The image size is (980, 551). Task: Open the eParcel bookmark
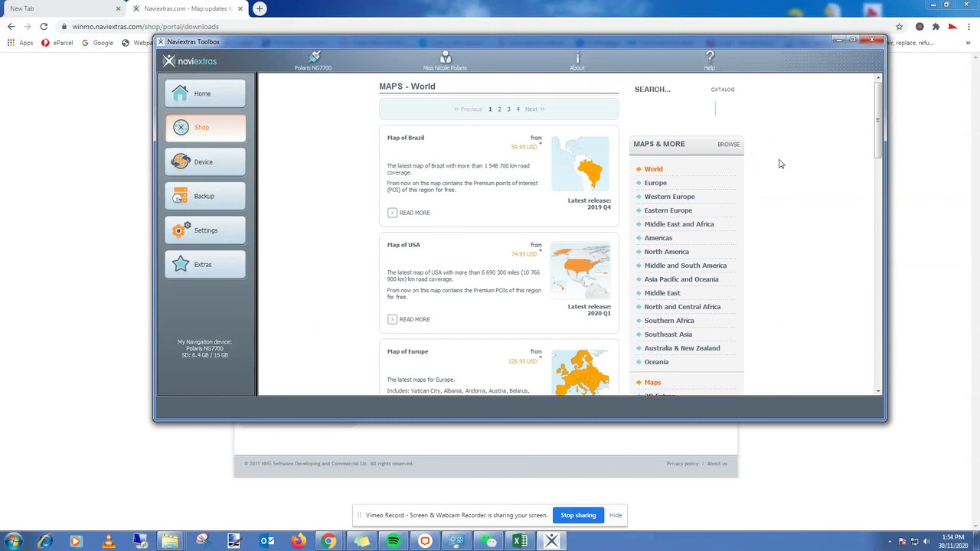click(57, 43)
